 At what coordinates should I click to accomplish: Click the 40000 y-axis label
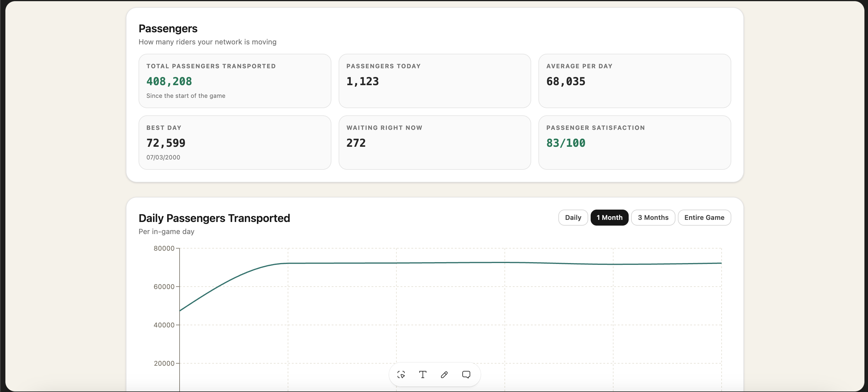pos(164,325)
